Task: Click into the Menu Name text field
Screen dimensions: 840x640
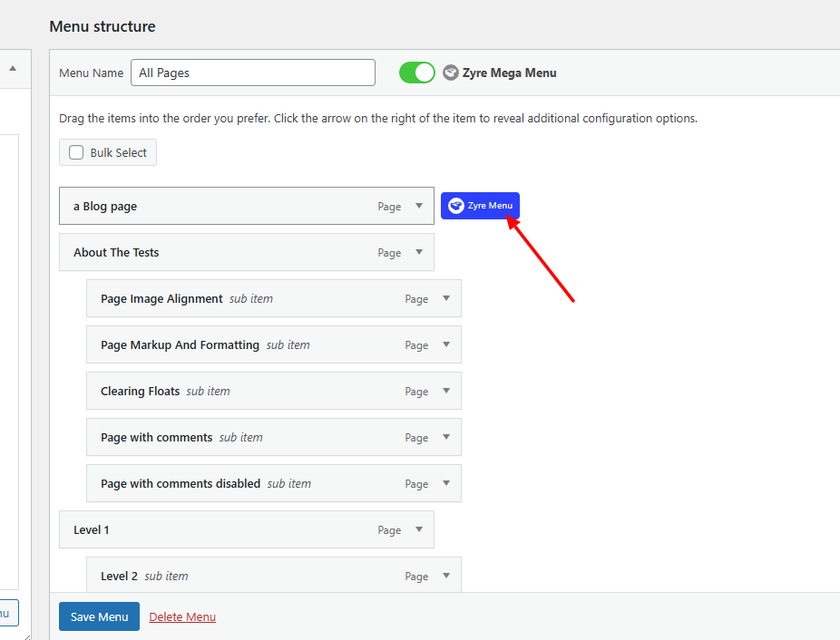Action: (x=253, y=73)
